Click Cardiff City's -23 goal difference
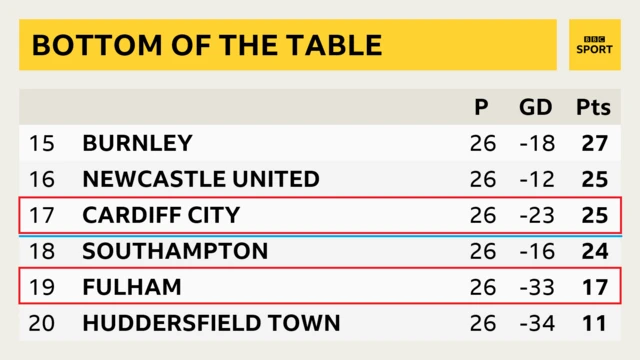Image resolution: width=640 pixels, height=360 pixels. pyautogui.click(x=537, y=215)
